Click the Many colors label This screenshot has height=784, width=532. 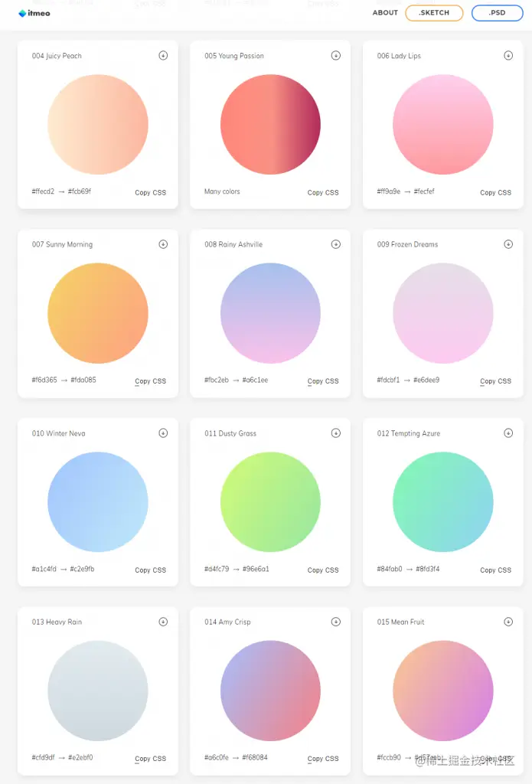tap(222, 191)
